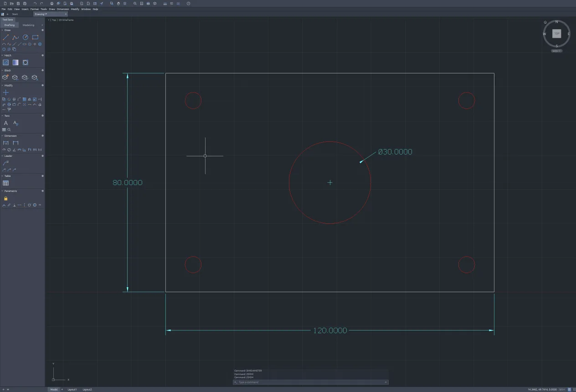Select the Diameter Dimension tool
576x392 pixels.
[9, 150]
